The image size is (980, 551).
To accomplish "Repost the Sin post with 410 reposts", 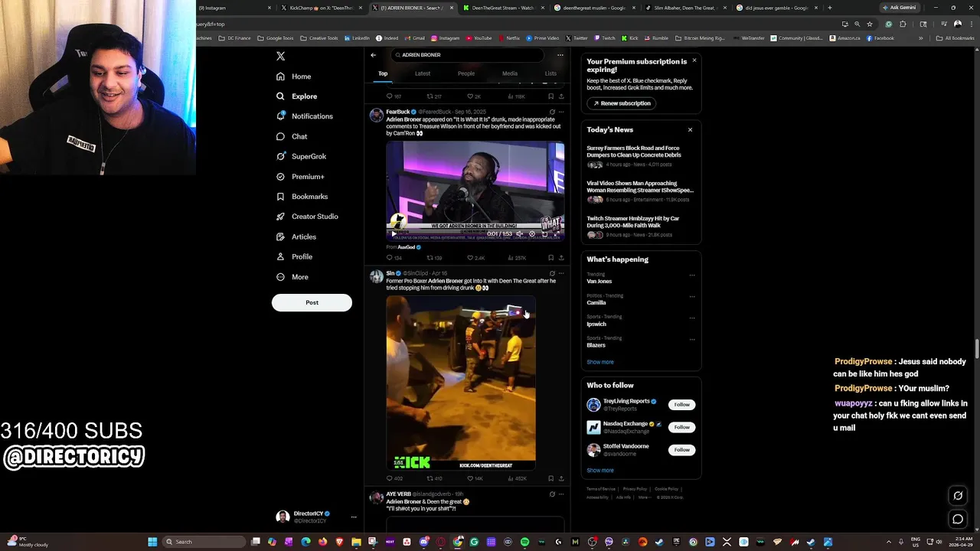I will click(434, 478).
